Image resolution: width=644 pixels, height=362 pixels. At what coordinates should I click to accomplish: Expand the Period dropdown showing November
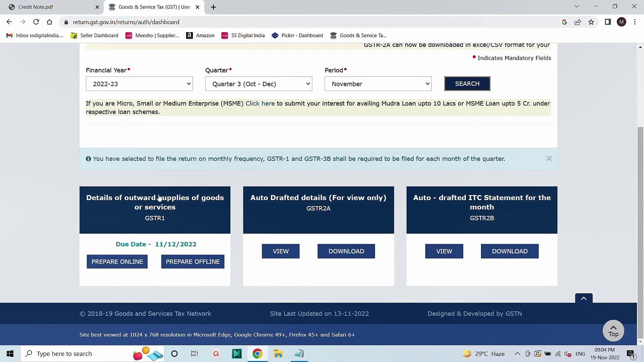tap(378, 84)
